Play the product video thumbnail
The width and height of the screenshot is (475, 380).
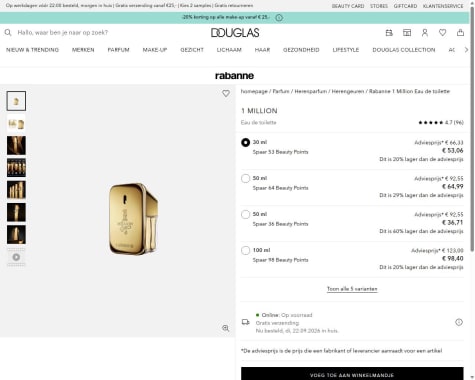point(16,257)
